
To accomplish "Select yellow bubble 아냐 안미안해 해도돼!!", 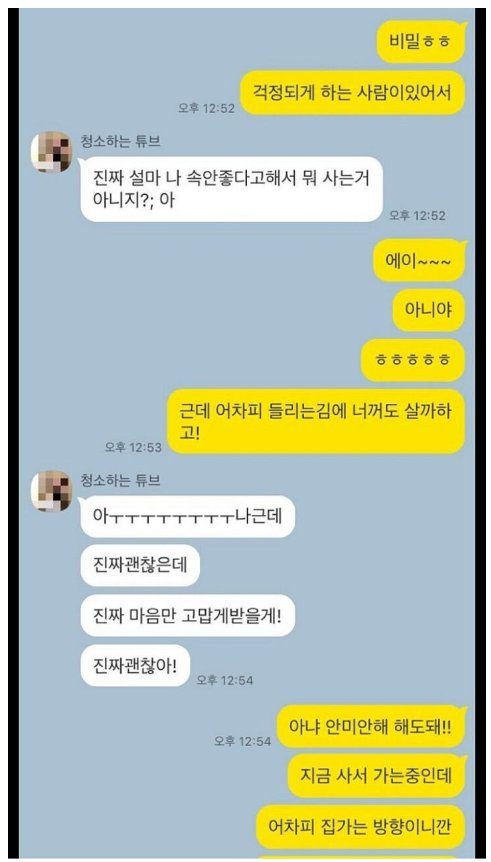I will coord(371,726).
